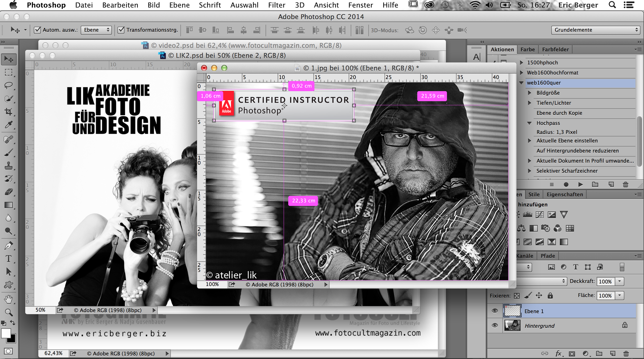The image size is (644, 359).
Task: Select the Hand tool
Action: click(9, 299)
